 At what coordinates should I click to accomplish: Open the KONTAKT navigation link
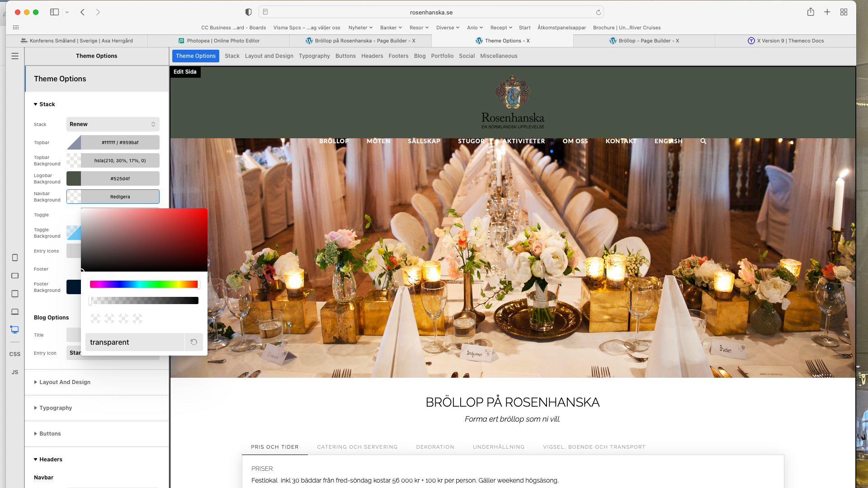pyautogui.click(x=621, y=141)
